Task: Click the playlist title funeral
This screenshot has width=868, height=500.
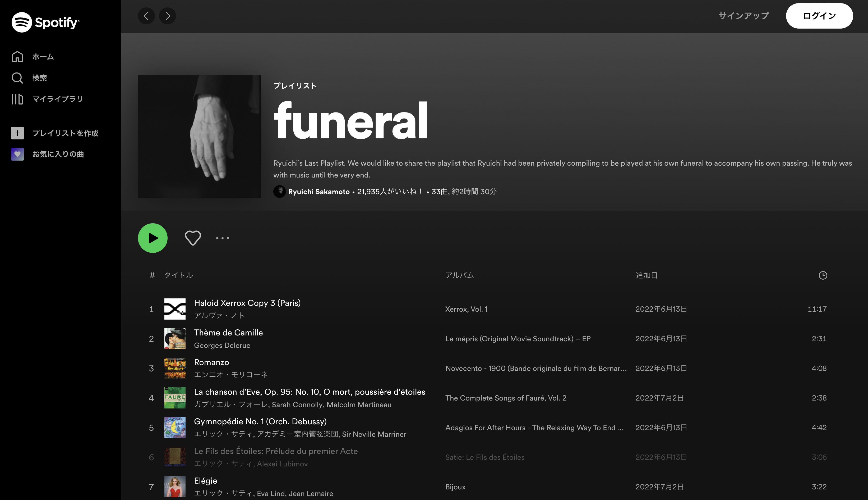Action: point(350,120)
